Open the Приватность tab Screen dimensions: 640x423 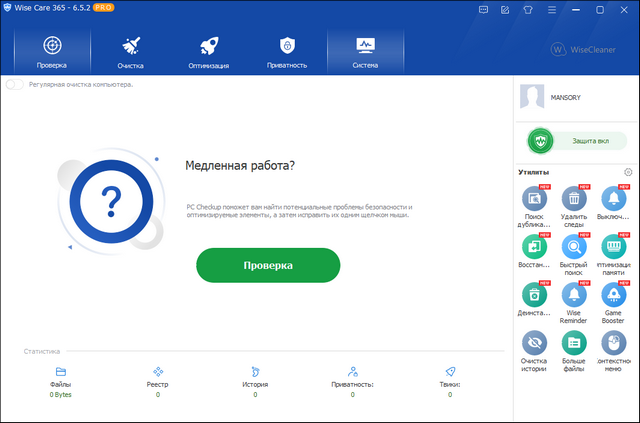point(287,51)
